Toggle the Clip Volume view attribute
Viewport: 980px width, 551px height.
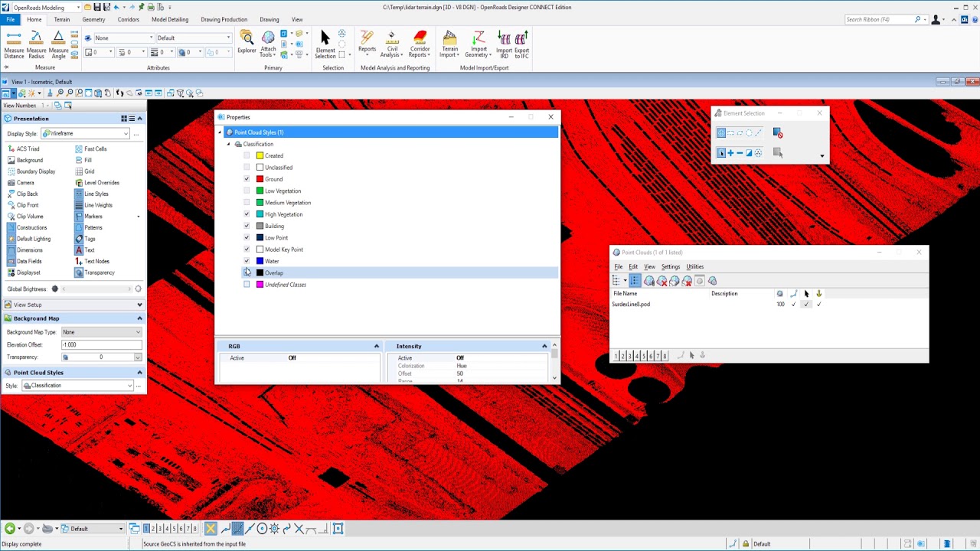tap(25, 217)
